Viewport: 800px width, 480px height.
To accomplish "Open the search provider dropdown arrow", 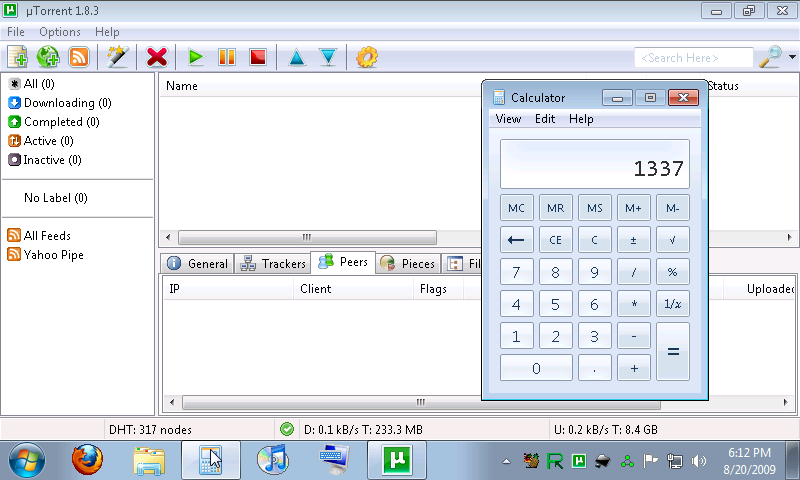I will coord(792,58).
